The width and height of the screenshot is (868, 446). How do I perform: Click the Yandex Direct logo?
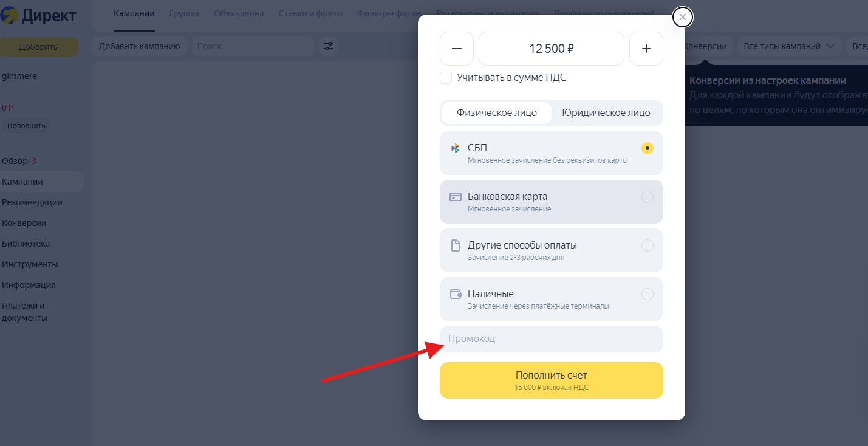coord(38,16)
